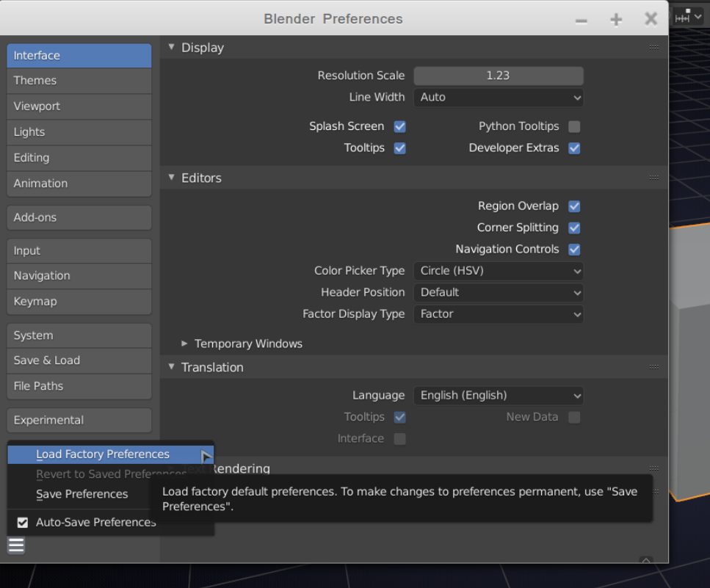Image resolution: width=710 pixels, height=588 pixels.
Task: Select the Interface section
Action: pos(79,56)
